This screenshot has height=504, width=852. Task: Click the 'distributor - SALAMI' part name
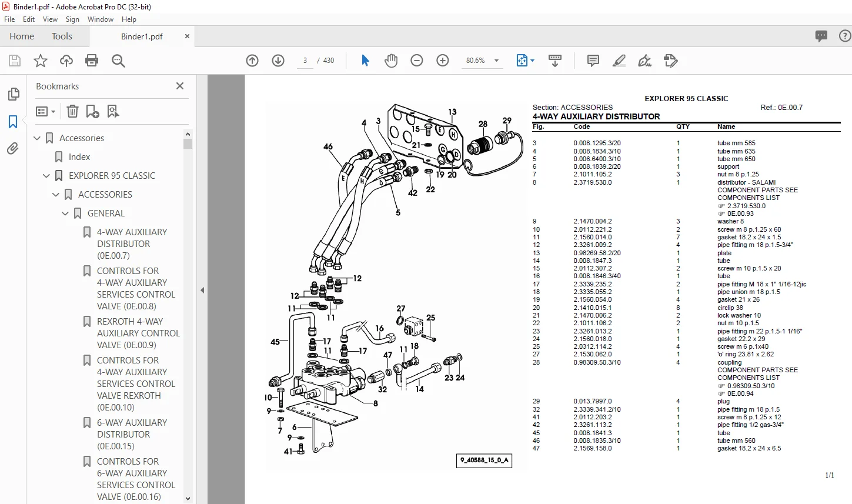[746, 182]
